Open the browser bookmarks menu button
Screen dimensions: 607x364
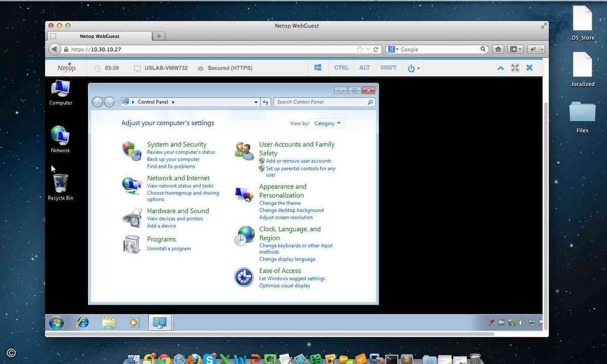click(516, 50)
